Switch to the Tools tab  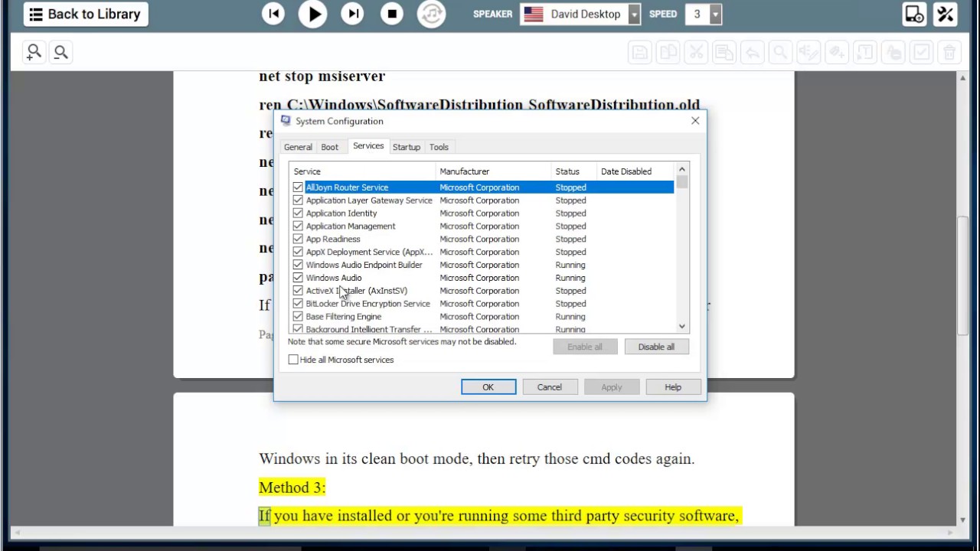point(439,147)
